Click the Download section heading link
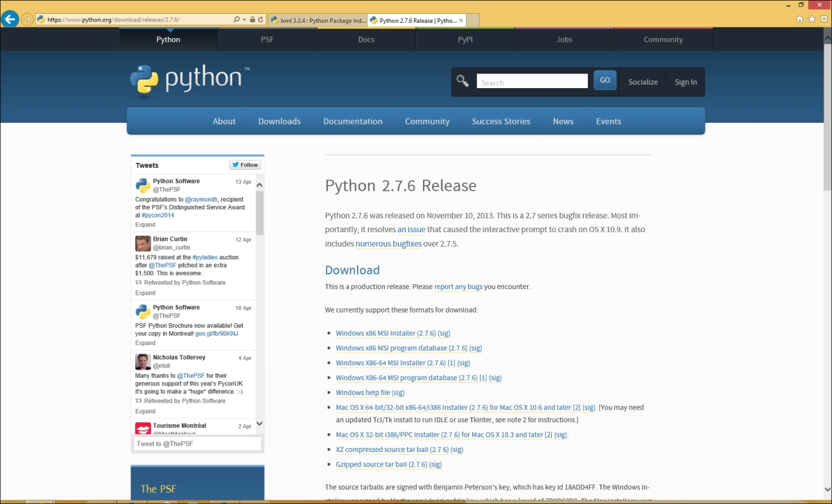 pyautogui.click(x=352, y=270)
